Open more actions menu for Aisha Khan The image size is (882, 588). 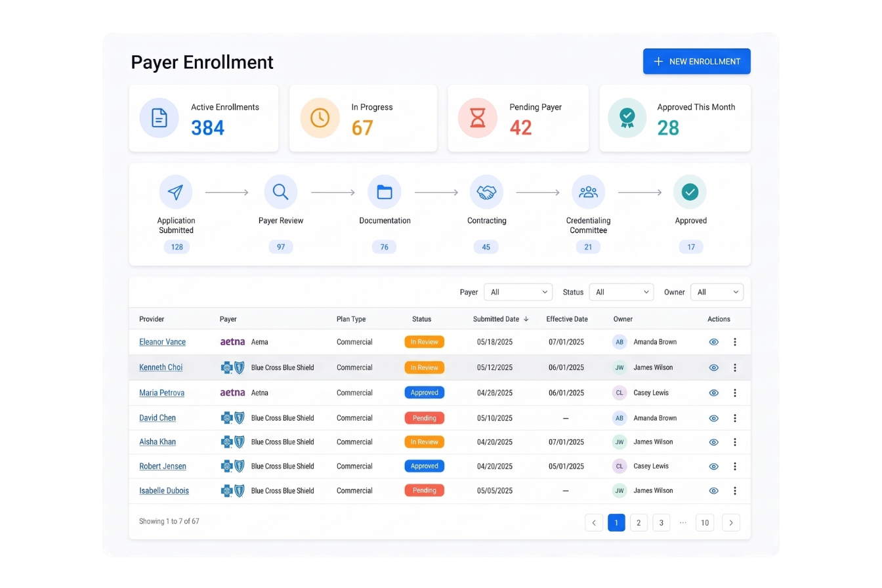(x=735, y=442)
